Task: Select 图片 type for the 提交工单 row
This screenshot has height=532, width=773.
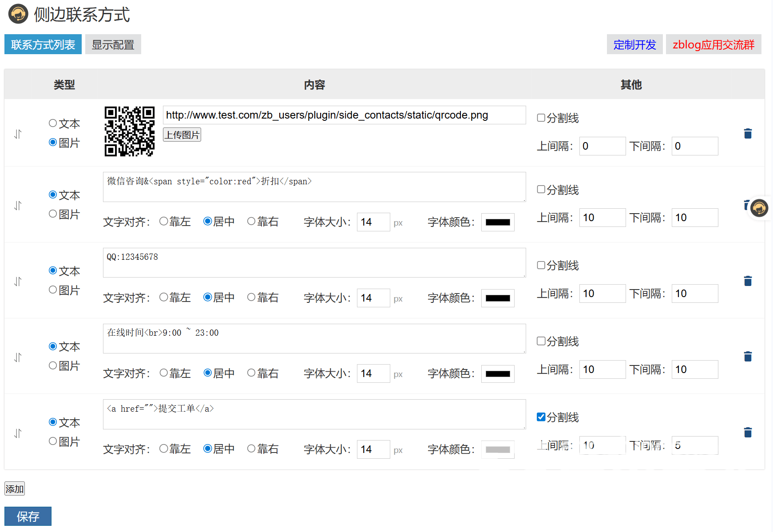Action: (x=53, y=441)
